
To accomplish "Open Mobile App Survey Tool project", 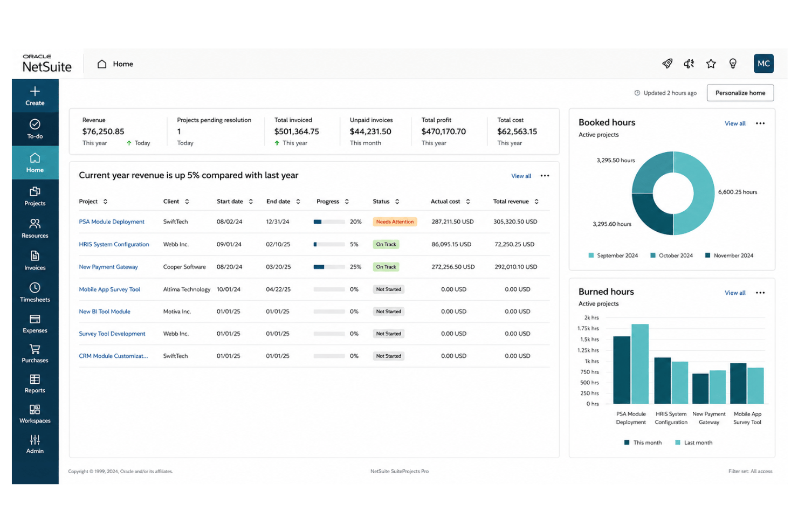I will pos(109,289).
